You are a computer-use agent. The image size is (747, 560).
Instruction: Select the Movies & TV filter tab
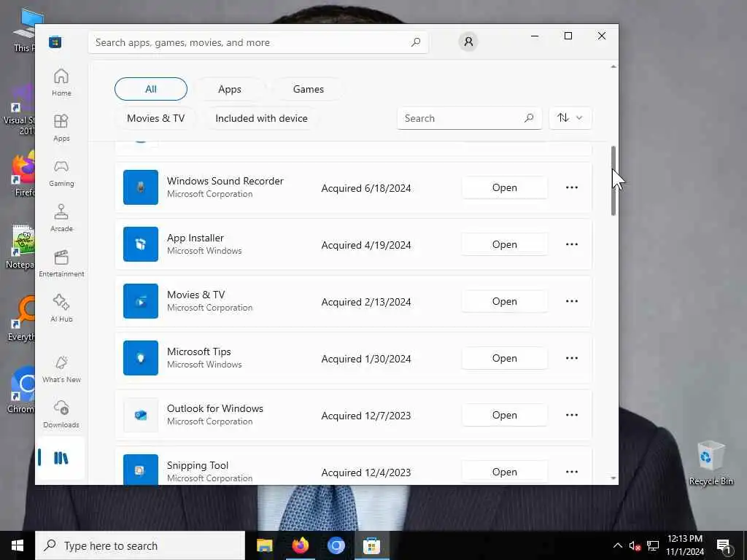pyautogui.click(x=156, y=118)
